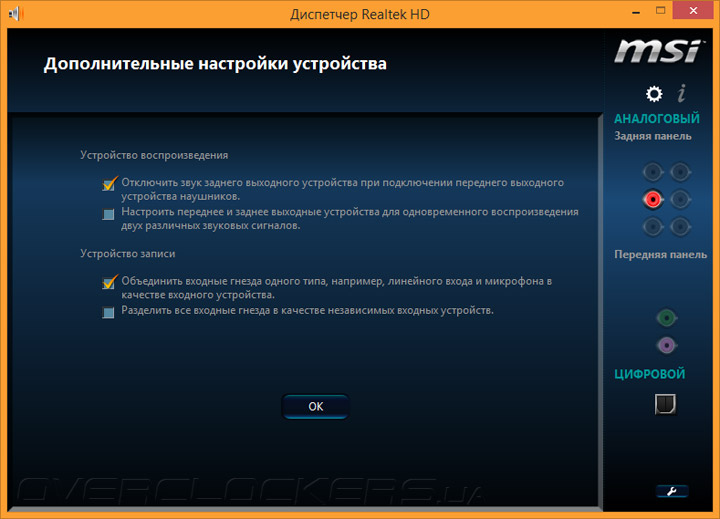Click the 'Задняя панель' label

click(652, 136)
